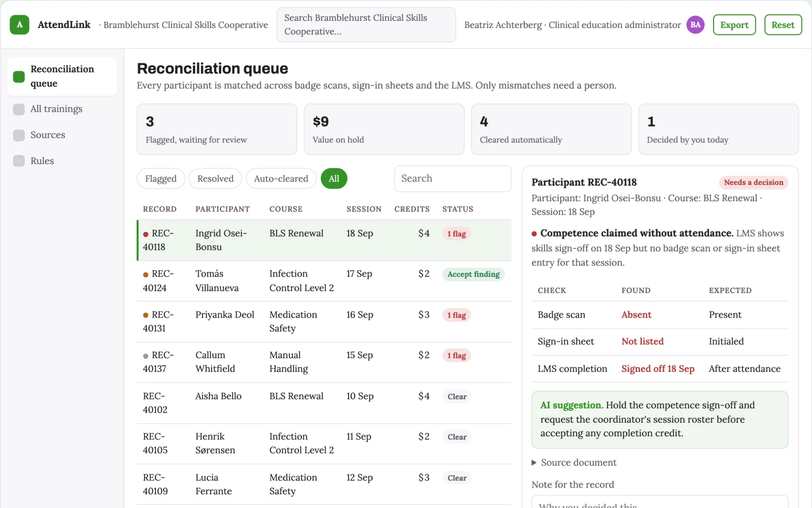The width and height of the screenshot is (812, 508).
Task: Click the Rules sidebar icon
Action: coord(19,161)
